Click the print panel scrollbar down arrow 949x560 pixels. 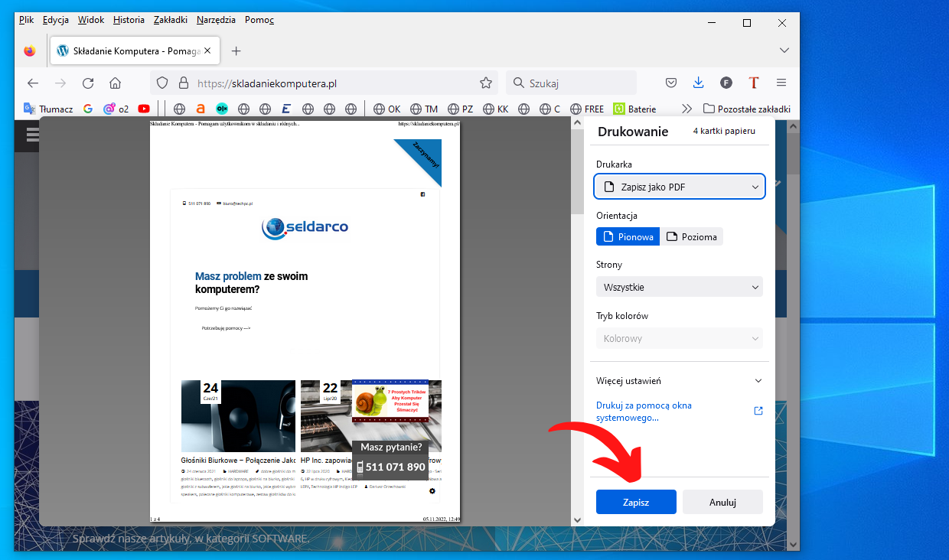[577, 519]
